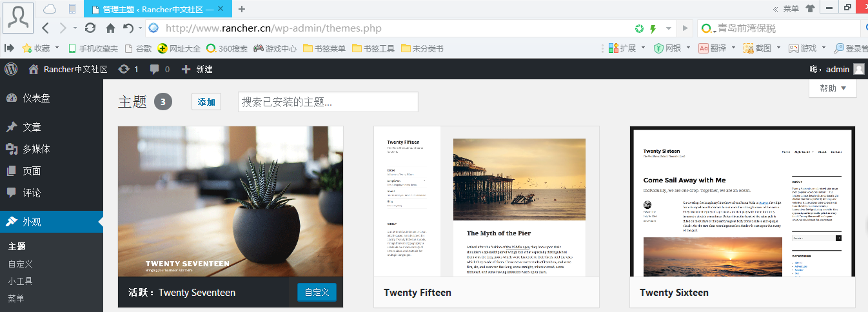The image size is (868, 312).
Task: Open the 书签菜单 bookmark folder
Action: 324,48
